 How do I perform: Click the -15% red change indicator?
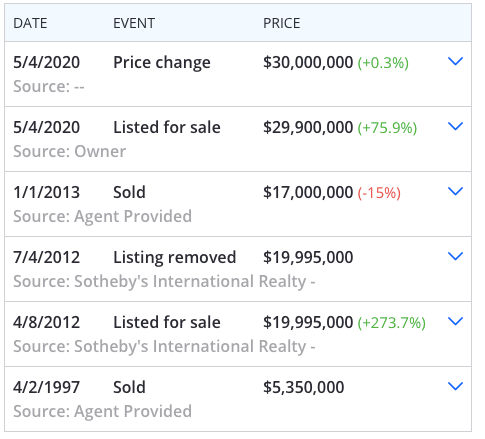379,193
